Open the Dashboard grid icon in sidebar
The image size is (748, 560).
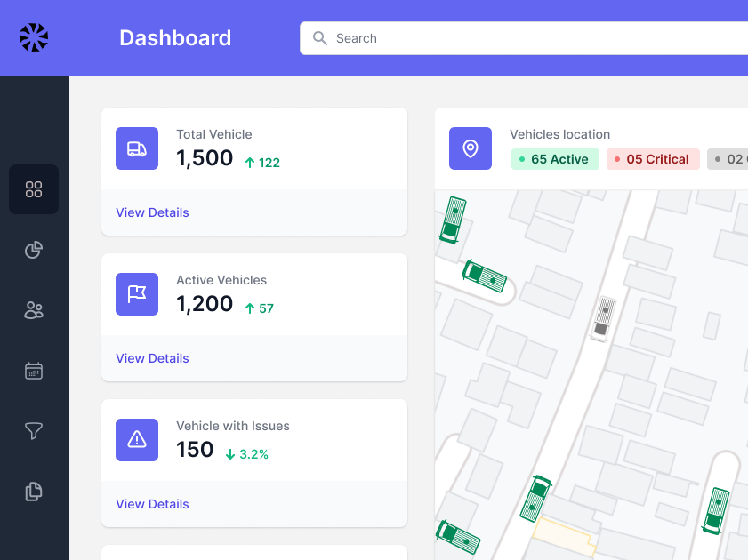click(x=33, y=189)
